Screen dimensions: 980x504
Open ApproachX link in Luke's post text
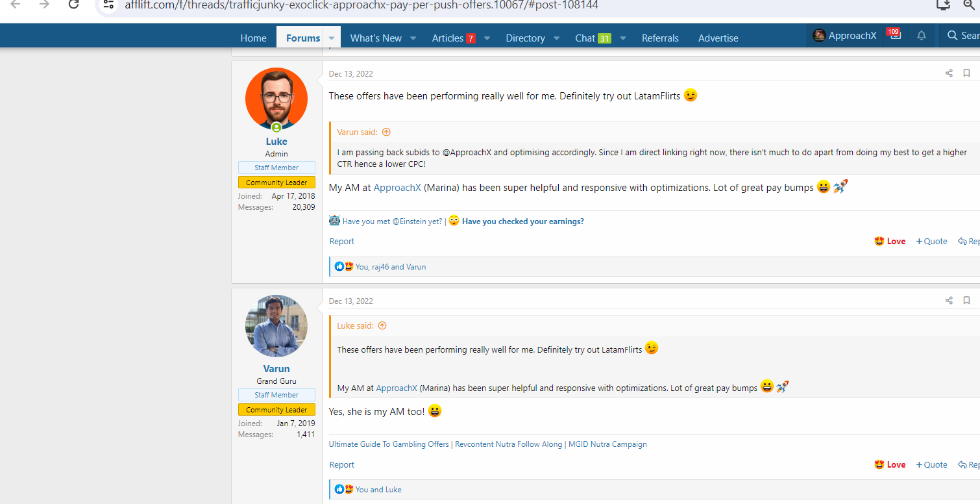pyautogui.click(x=397, y=188)
